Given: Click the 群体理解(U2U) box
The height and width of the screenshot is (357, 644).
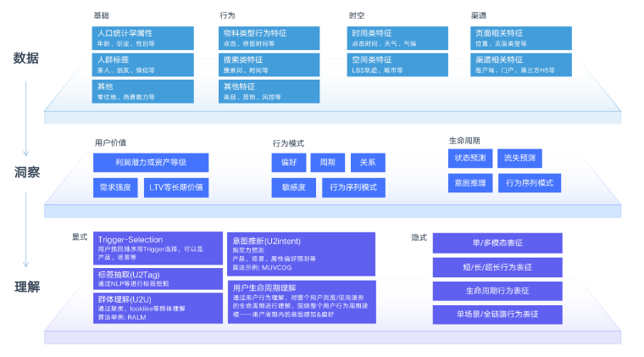Looking at the screenshot, I should point(158,308).
